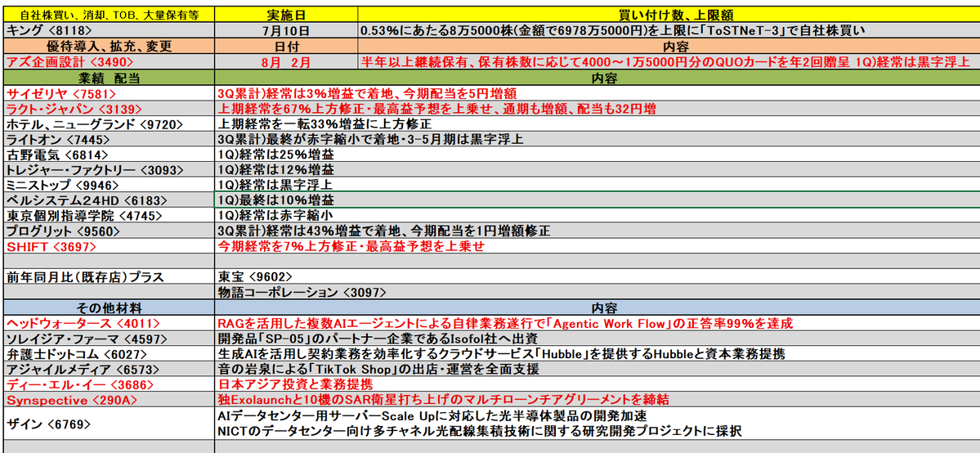Select '上期経常を67%上方修正' content cell
This screenshot has height=453, width=980.
tap(597, 108)
